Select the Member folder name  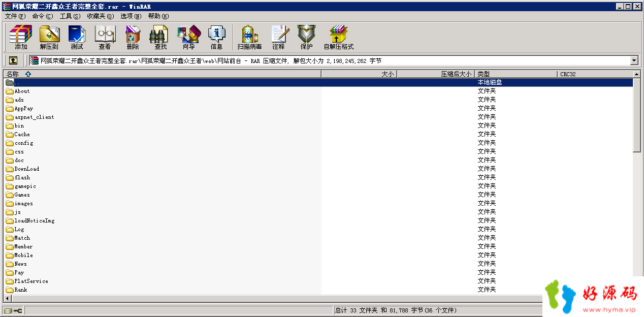[24, 247]
